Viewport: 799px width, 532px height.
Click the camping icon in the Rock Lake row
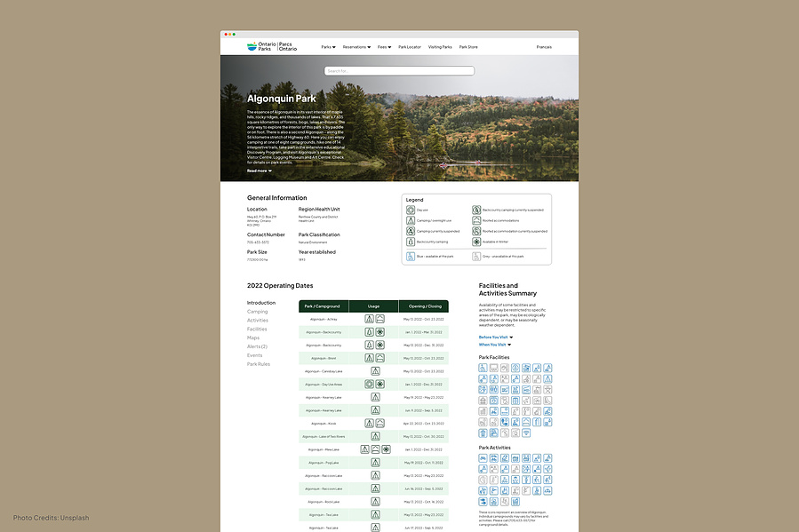pyautogui.click(x=375, y=502)
